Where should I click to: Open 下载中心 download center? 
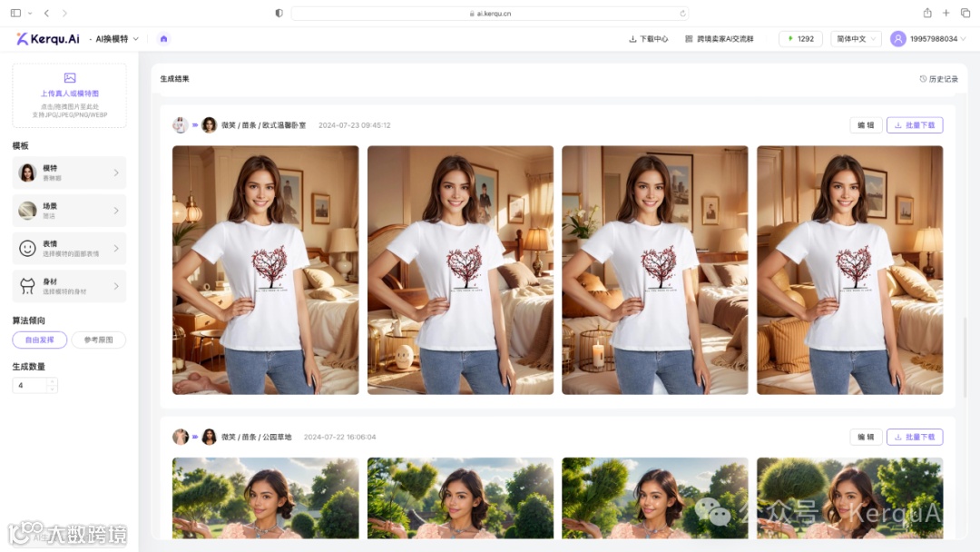pos(648,39)
